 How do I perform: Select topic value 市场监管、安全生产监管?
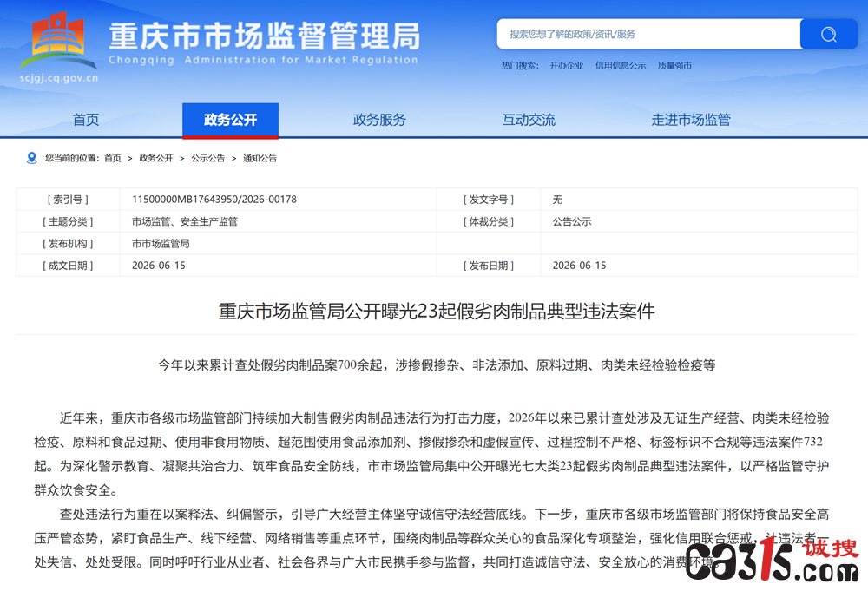[x=185, y=221]
